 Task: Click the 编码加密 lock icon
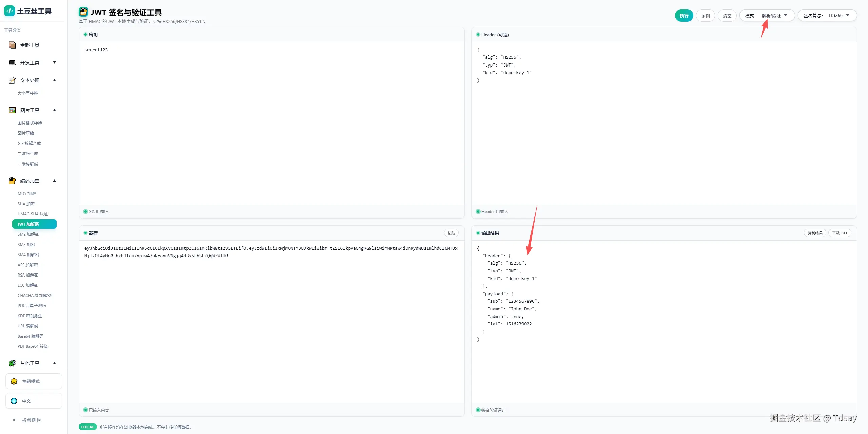click(x=12, y=181)
